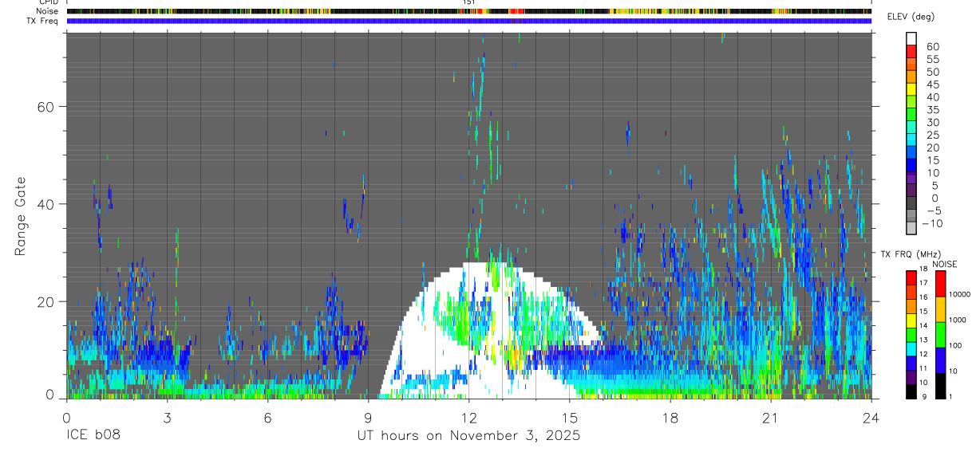Click 'UT hours on November 3, 2025' label
Viewport: 980px width, 452px height.
tap(468, 436)
